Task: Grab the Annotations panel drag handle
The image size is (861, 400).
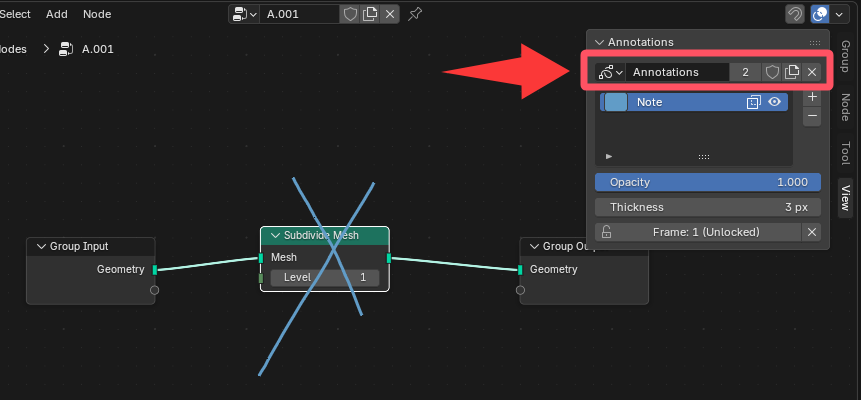Action: [x=814, y=42]
